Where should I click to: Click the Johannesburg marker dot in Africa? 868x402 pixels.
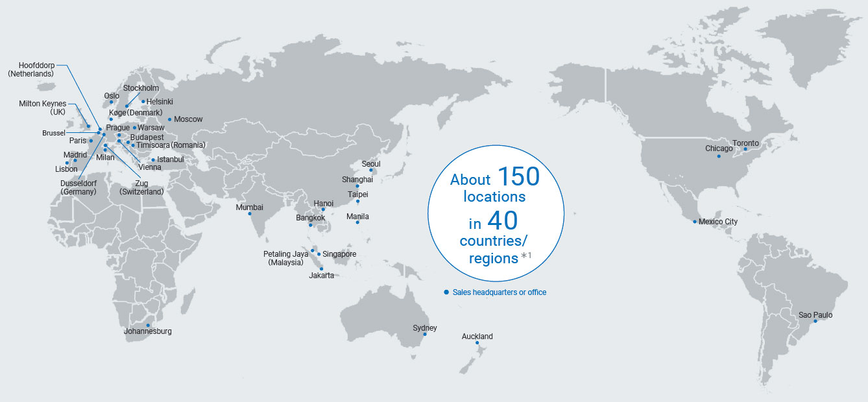pyautogui.click(x=148, y=325)
